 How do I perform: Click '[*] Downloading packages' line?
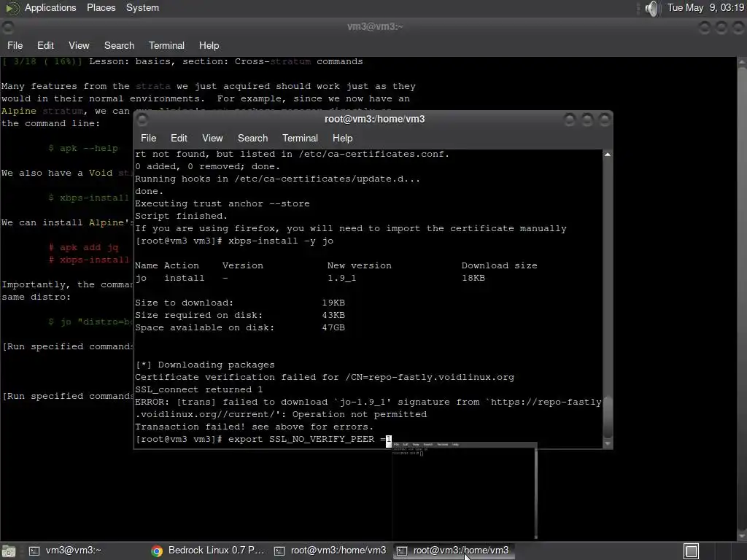tap(205, 365)
